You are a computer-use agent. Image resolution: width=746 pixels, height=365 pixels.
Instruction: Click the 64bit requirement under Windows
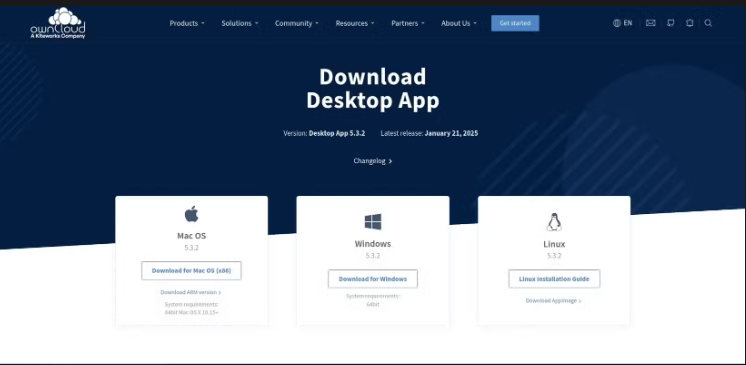point(373,304)
